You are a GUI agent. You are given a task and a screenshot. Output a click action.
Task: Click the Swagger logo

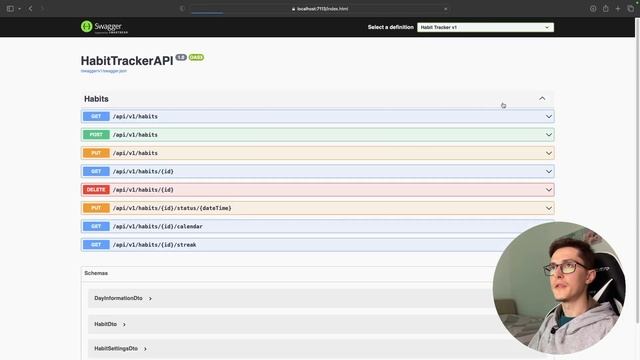click(x=104, y=27)
